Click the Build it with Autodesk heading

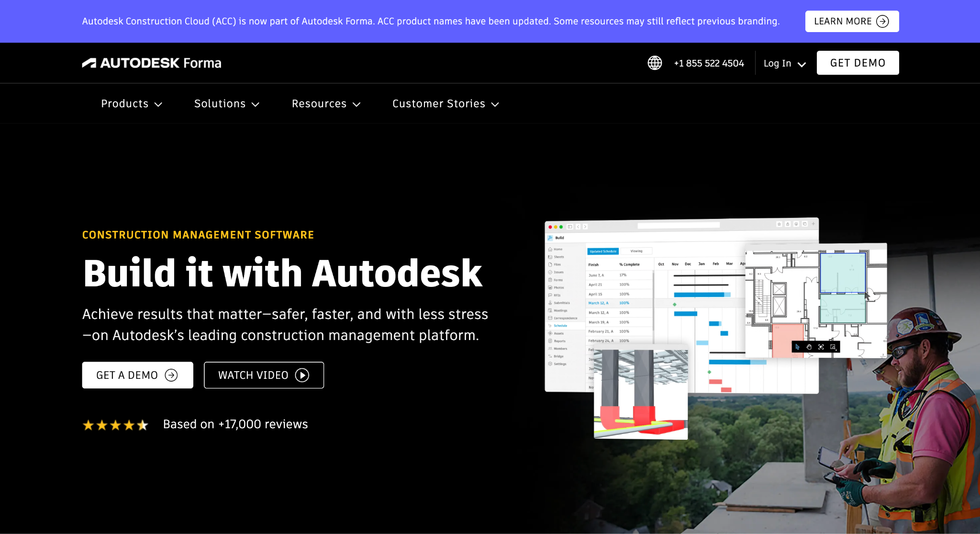coord(283,273)
